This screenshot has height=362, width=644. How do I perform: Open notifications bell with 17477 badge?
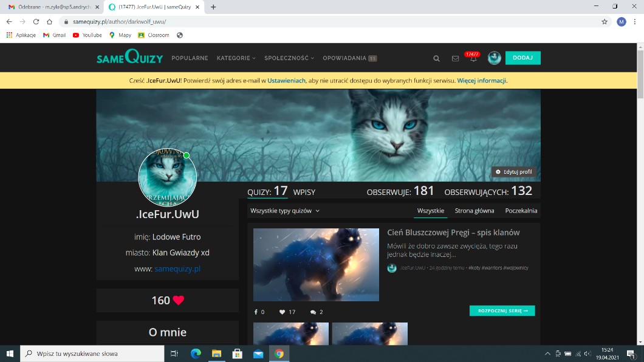point(473,58)
